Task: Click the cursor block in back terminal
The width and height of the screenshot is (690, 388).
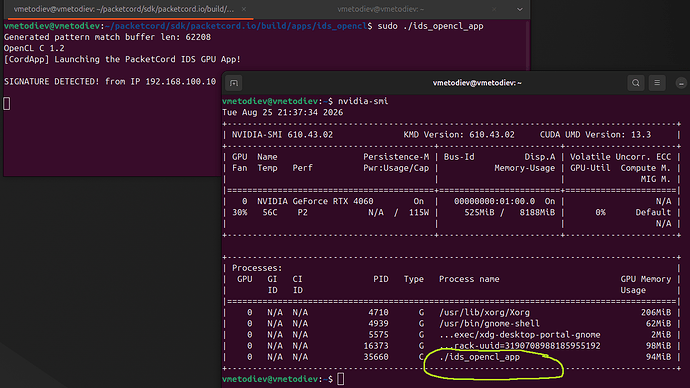Action: pos(7,104)
